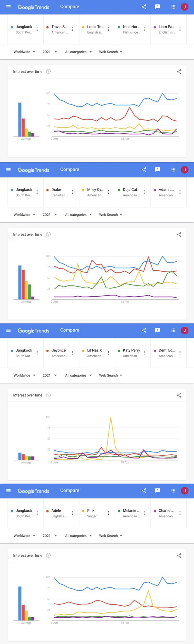Click Compare tab in header above Drake comparison
Image resolution: width=194 pixels, height=644 pixels.
(x=70, y=169)
